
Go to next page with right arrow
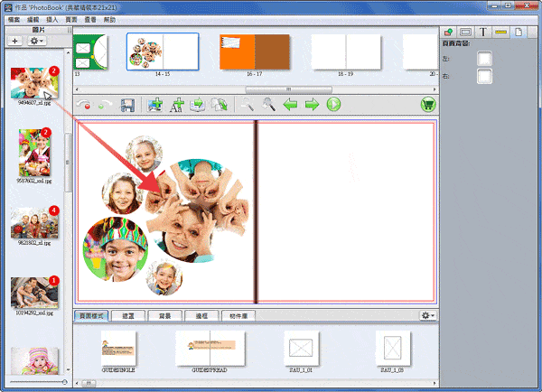[x=313, y=106]
